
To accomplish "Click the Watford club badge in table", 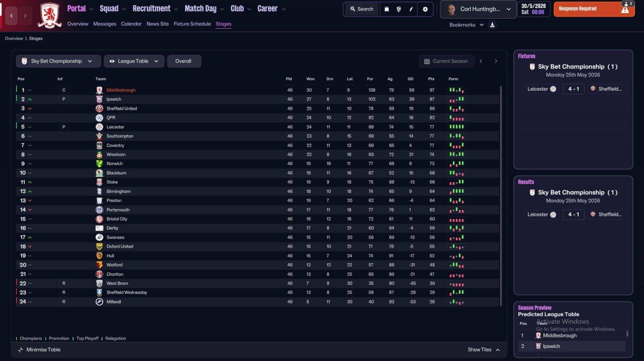I will [99, 265].
